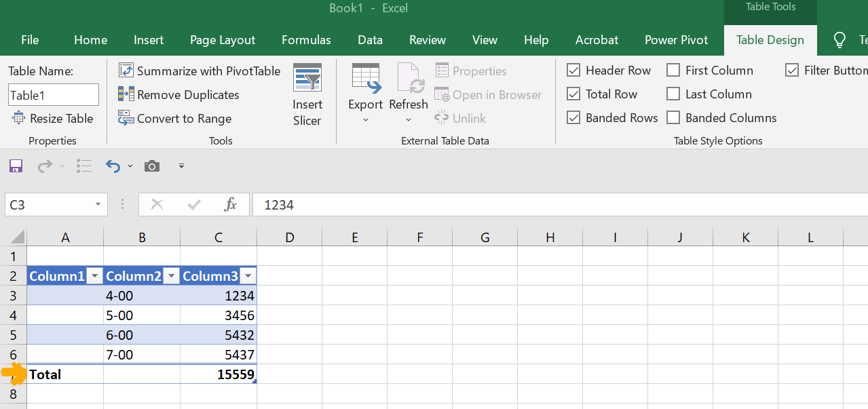Click the Summarize with PivotTable icon

[126, 71]
